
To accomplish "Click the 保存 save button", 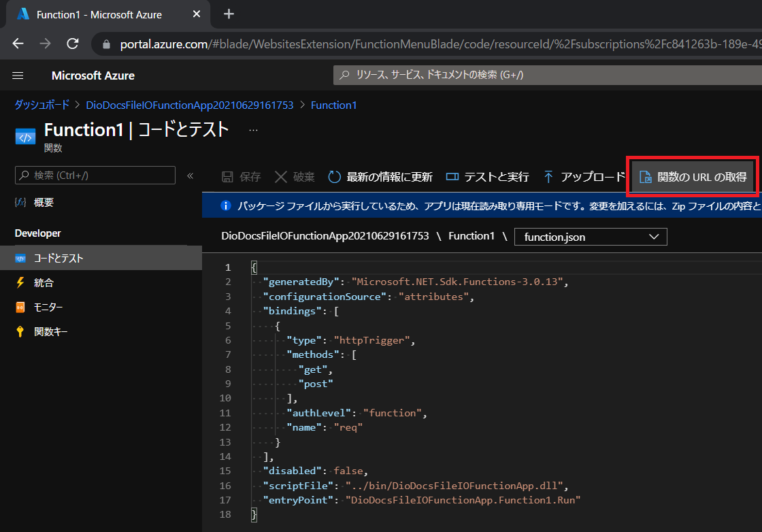I will click(242, 177).
